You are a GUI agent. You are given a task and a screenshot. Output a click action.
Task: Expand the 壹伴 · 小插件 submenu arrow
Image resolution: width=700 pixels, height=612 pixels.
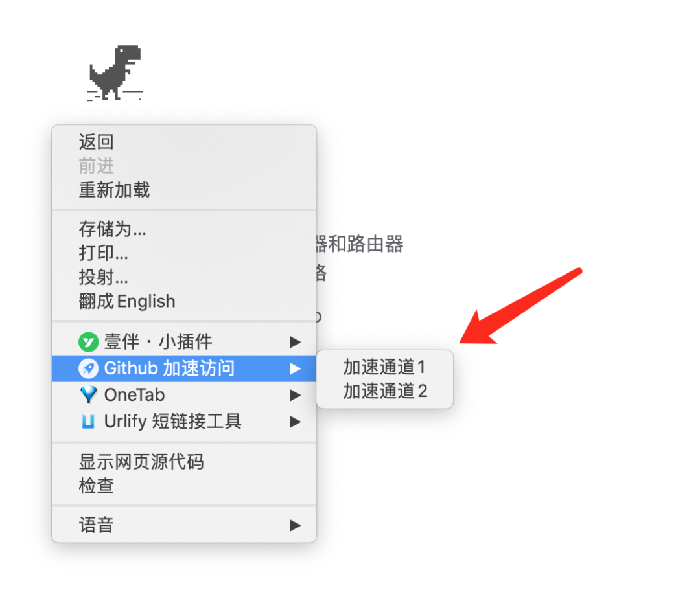pos(295,342)
